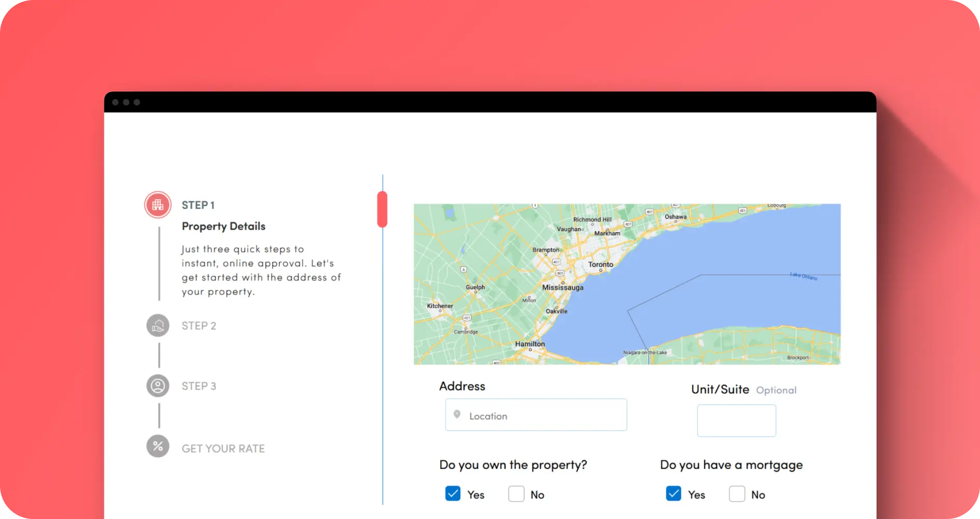
Task: Select the Step 2 hand-house icon
Action: point(158,325)
